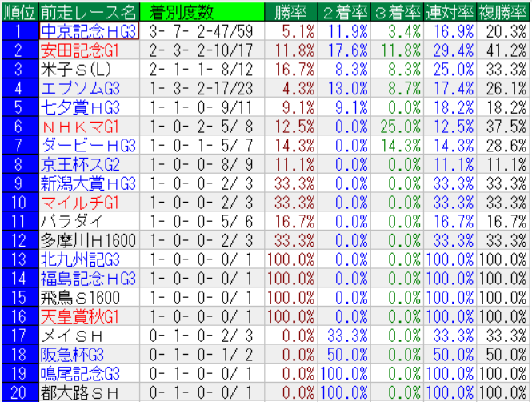532x402 pixels.
Task: Click the 複勝率 column header
Action: click(x=503, y=12)
